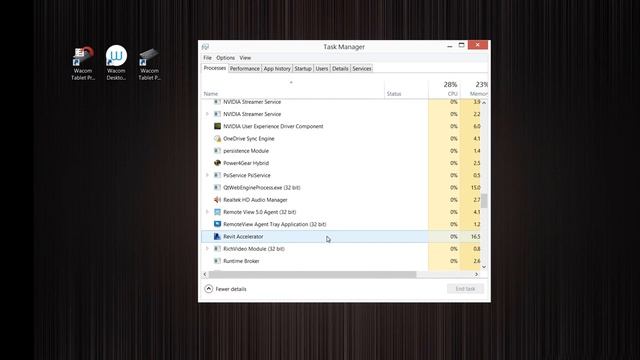Screen dimensions: 640x360
Task: Click the vertical scrollbar down arrow
Action: pos(484,267)
